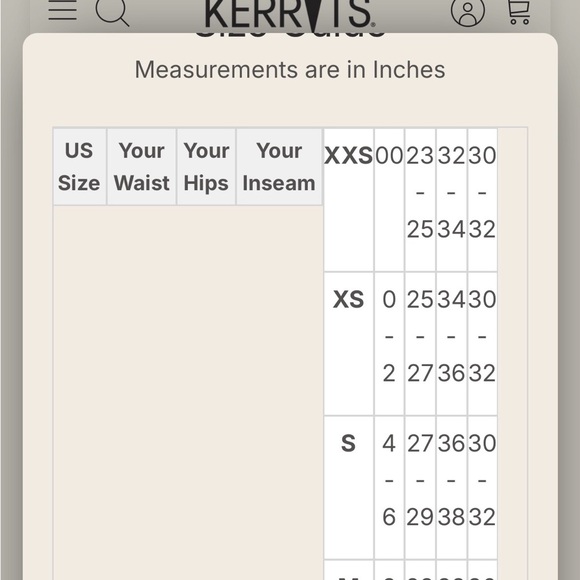
Task: Select the '23 - 25' waist cell
Action: (421, 200)
